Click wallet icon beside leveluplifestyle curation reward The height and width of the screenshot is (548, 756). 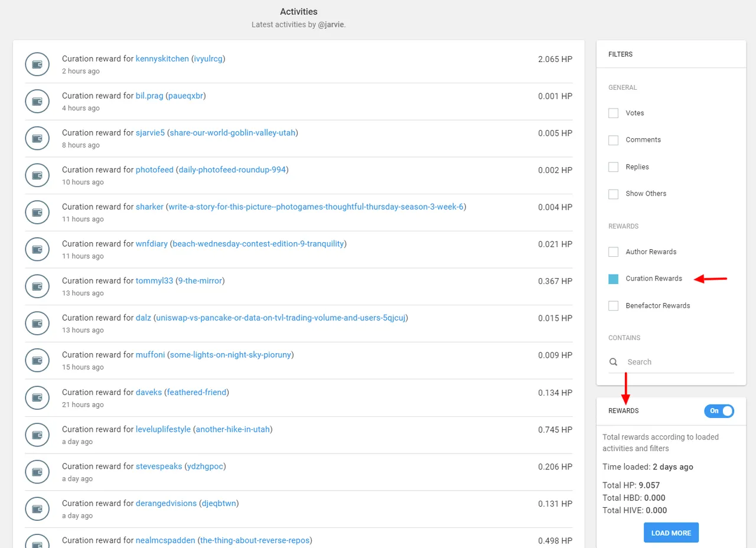click(37, 435)
